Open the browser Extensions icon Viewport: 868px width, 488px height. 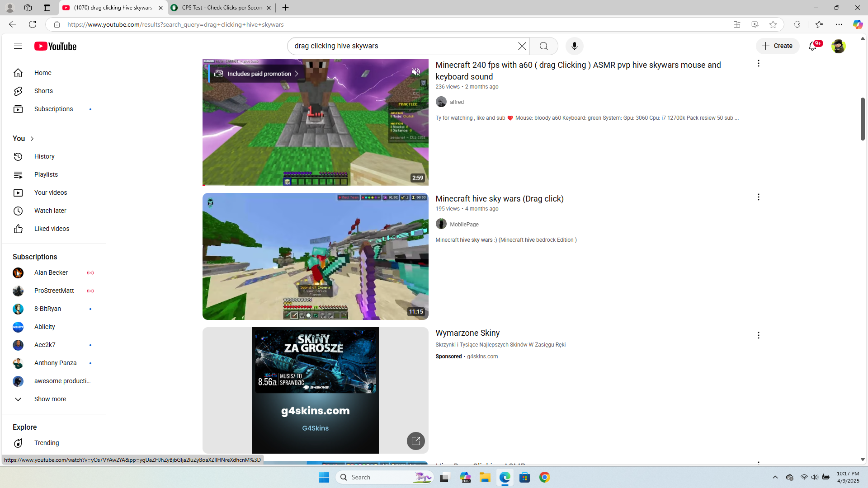click(x=797, y=24)
